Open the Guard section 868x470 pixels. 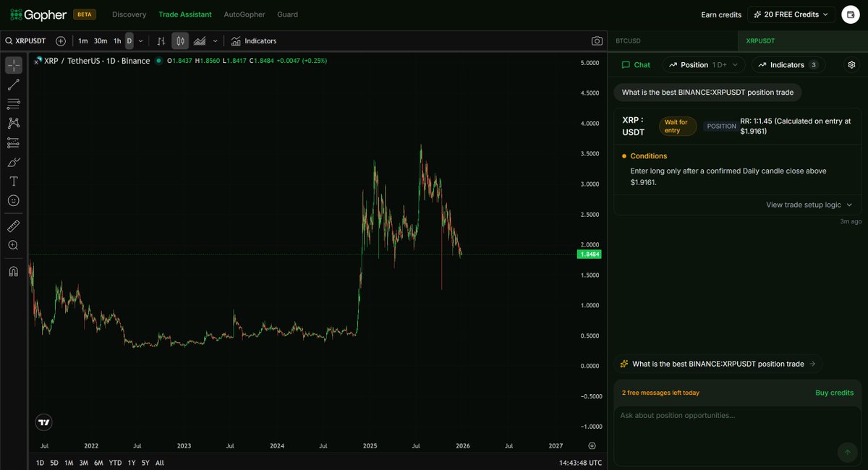(287, 14)
